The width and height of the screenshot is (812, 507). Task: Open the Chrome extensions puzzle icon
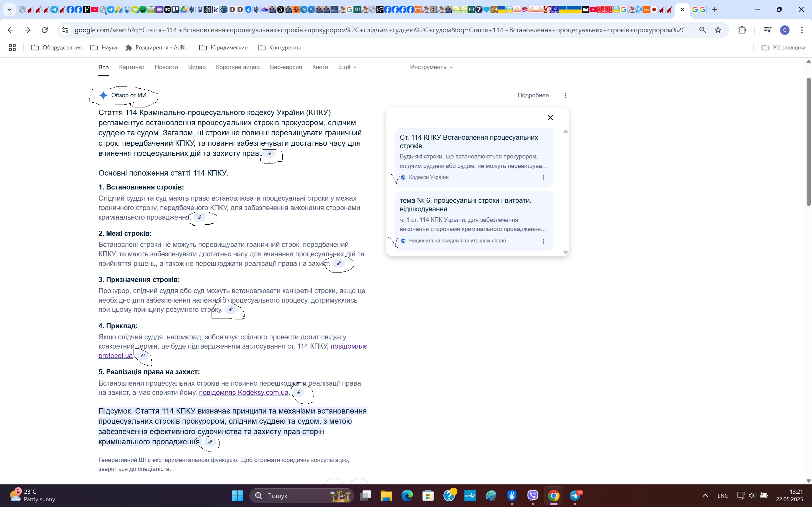click(x=742, y=30)
